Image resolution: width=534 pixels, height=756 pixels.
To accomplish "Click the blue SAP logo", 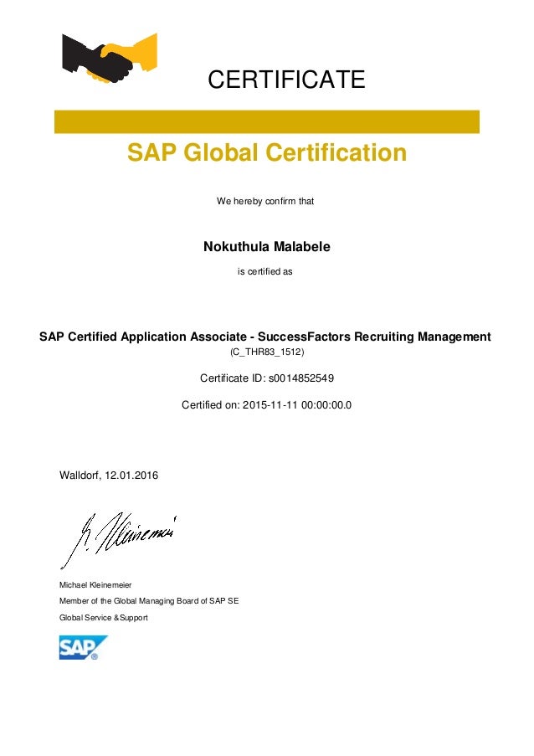I will (84, 647).
